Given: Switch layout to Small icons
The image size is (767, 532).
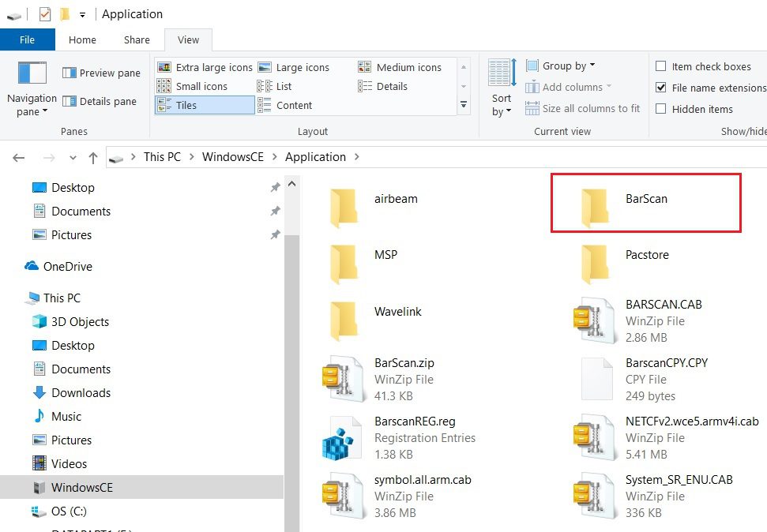Looking at the screenshot, I should 192,86.
